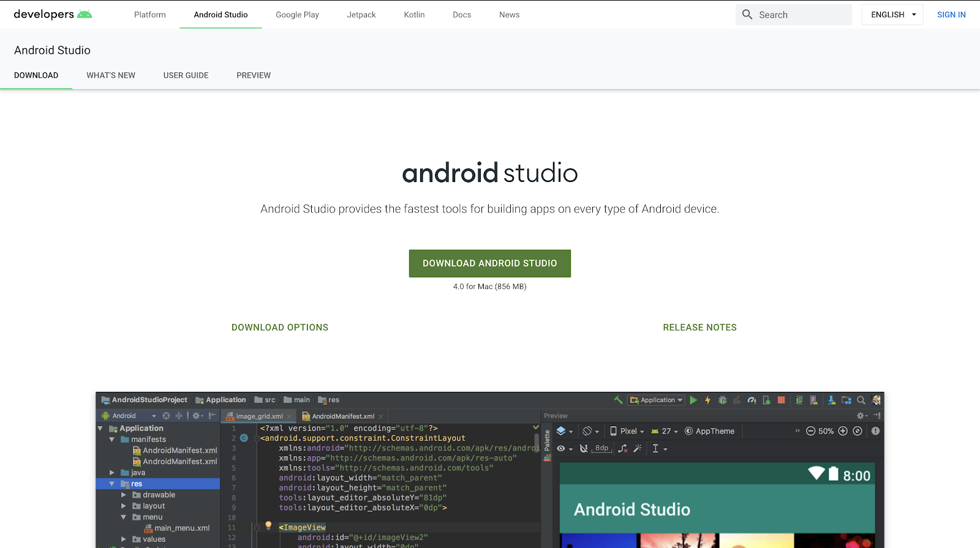Screen dimensions: 980x548
Task: Click the lightning Apply Changes icon
Action: 707,400
